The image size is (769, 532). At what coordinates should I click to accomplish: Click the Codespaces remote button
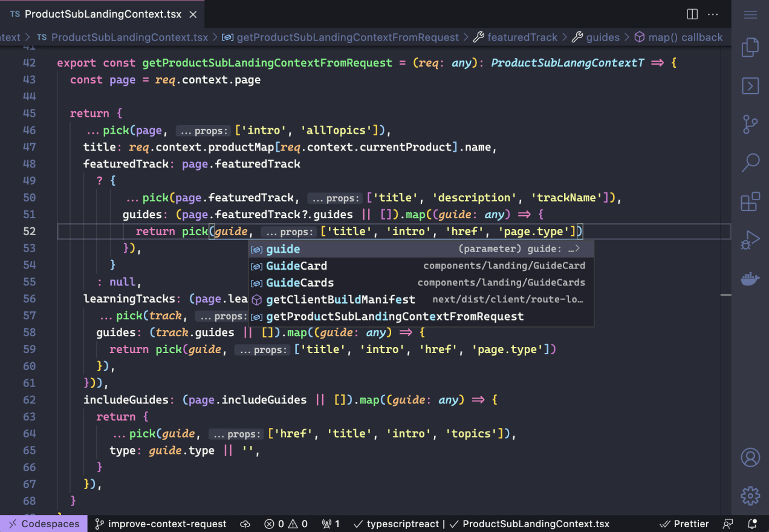[44, 524]
